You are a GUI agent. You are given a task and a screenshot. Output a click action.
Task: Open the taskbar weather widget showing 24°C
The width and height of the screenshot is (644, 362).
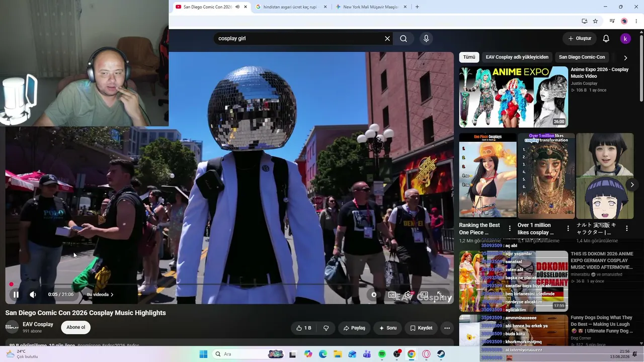(23, 354)
